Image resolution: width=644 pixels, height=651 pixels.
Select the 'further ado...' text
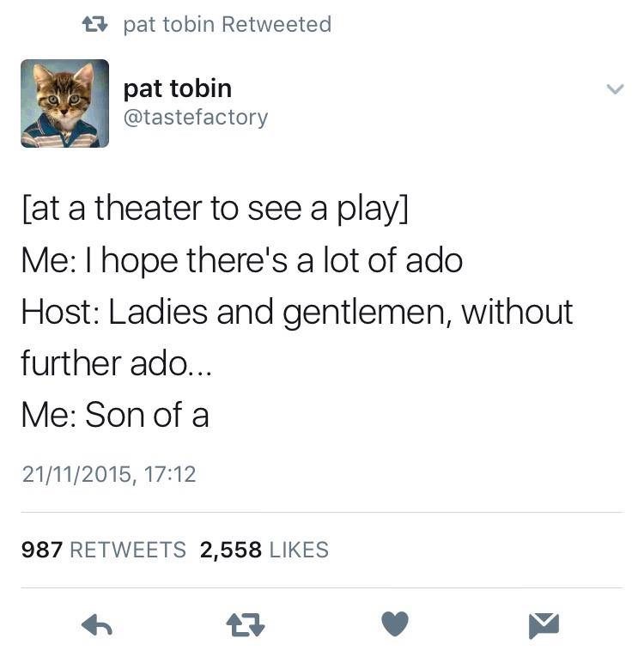tap(117, 363)
